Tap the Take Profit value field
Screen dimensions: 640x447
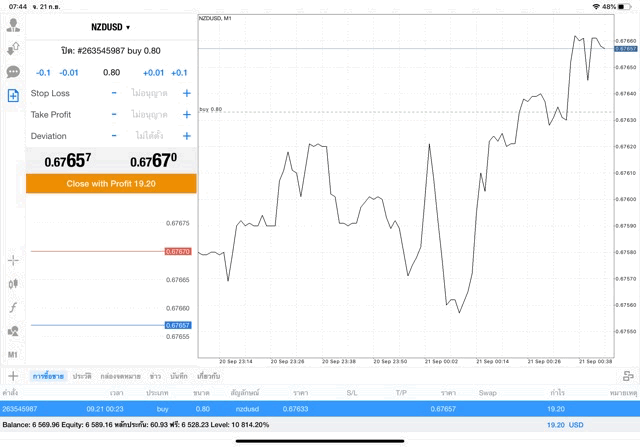point(149,114)
